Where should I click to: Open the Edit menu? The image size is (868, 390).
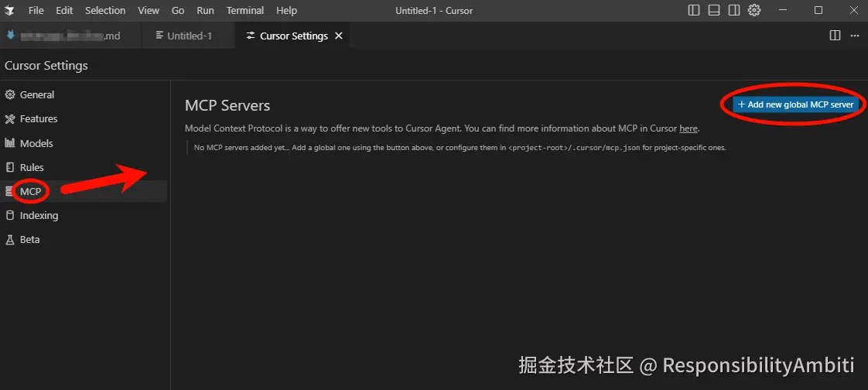click(64, 10)
